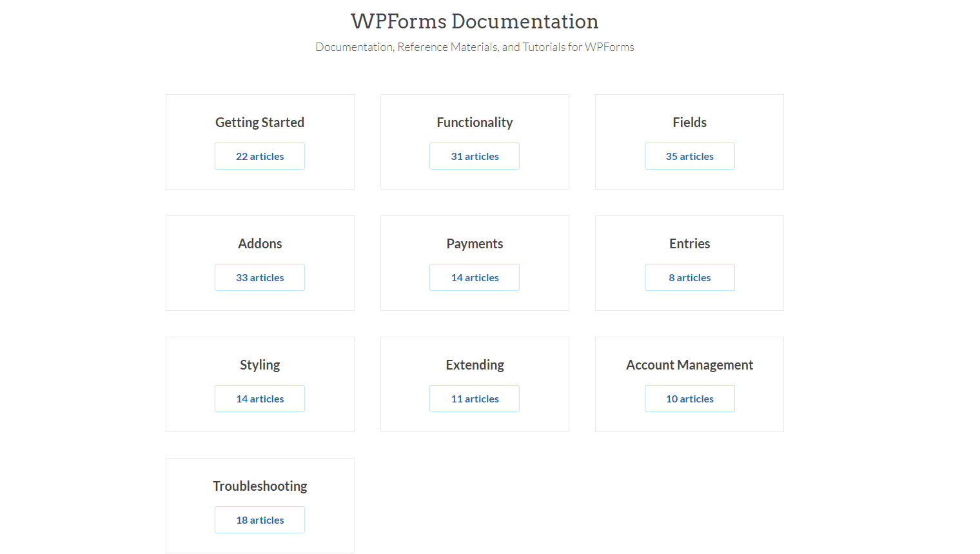
Task: Open the 11 articles button under Extending
Action: click(475, 399)
